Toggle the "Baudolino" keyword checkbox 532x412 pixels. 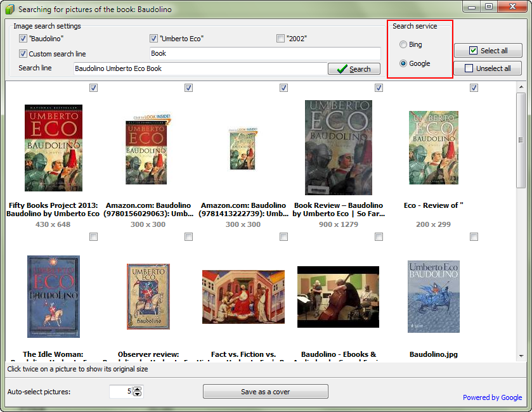[23, 38]
